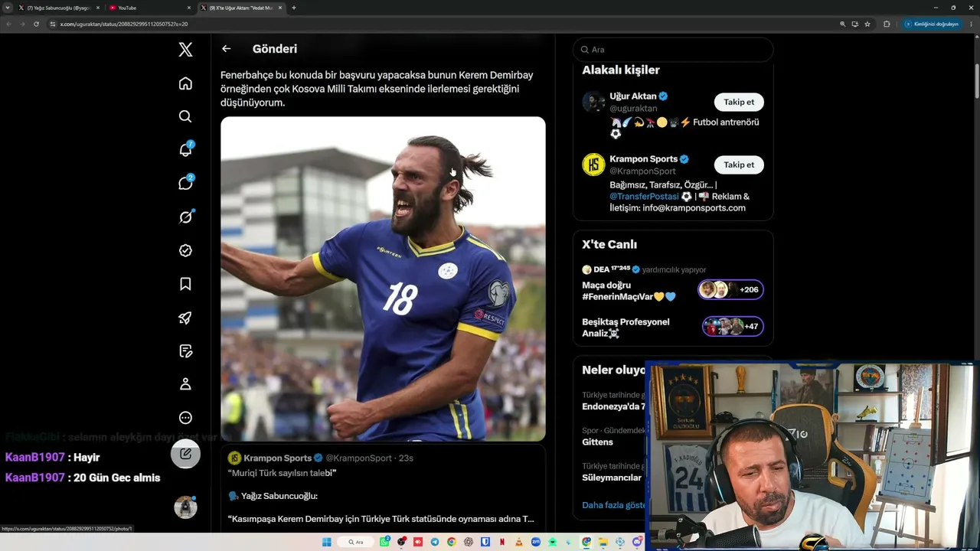Join the Maça doğru live space
Screen dimensions: 980x551
point(730,289)
